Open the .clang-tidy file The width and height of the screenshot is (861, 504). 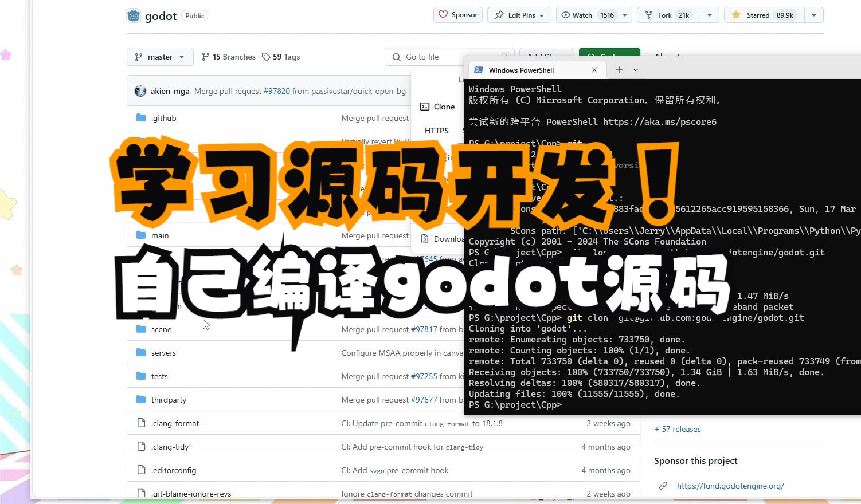click(x=170, y=447)
